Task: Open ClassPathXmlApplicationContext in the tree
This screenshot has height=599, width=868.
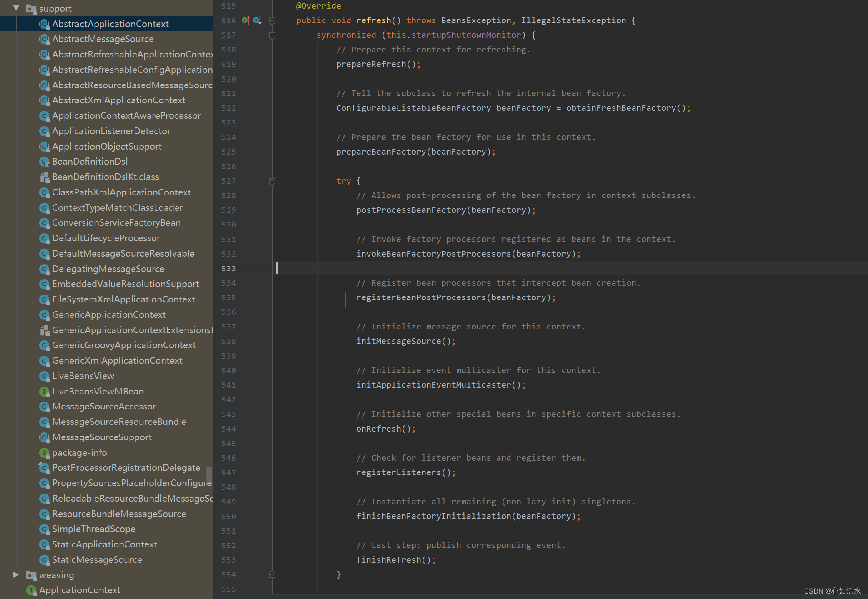Action: coord(121,192)
